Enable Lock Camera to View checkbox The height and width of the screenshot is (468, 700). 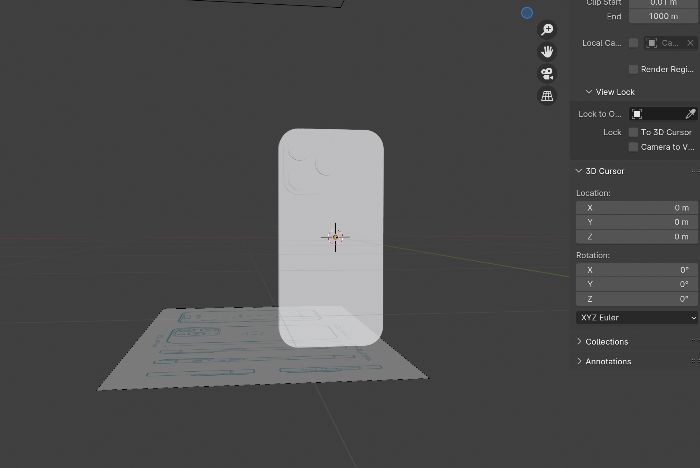[x=633, y=147]
